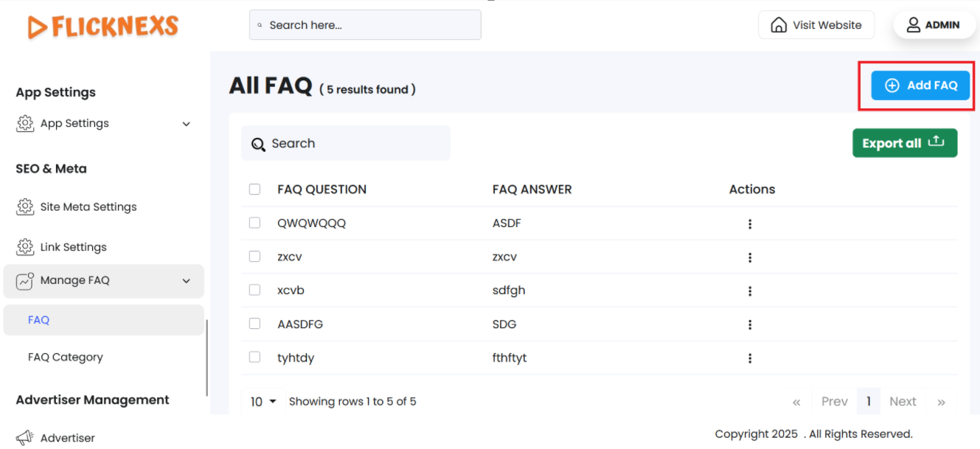Image resolution: width=980 pixels, height=449 pixels.
Task: Open three-dot actions for zxcv row
Action: click(749, 257)
